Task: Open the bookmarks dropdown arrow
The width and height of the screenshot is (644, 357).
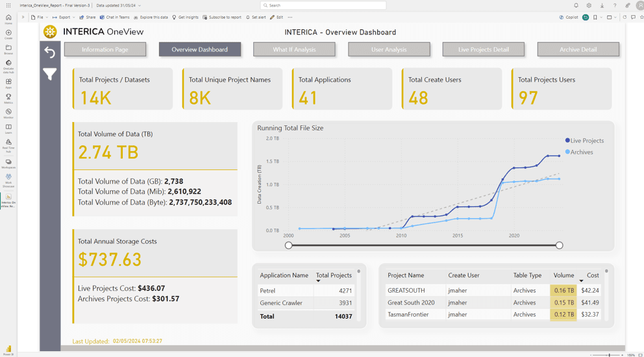Action: click(x=601, y=18)
